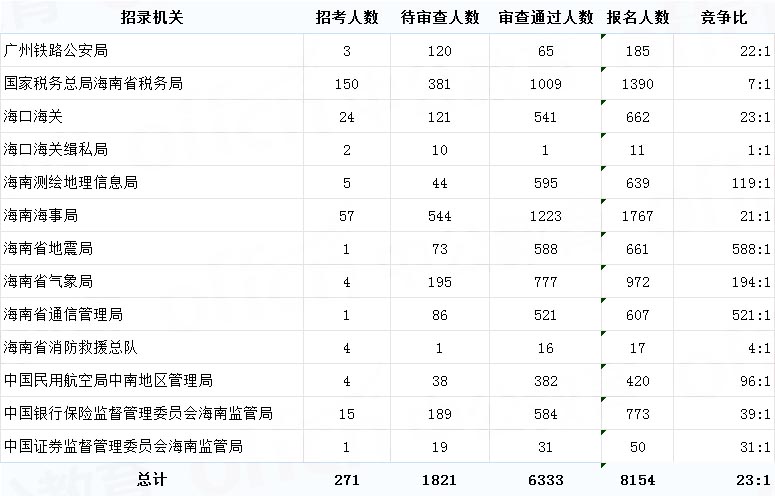Select 报名人数 cell 17
The height and width of the screenshot is (496, 775).
pos(638,348)
